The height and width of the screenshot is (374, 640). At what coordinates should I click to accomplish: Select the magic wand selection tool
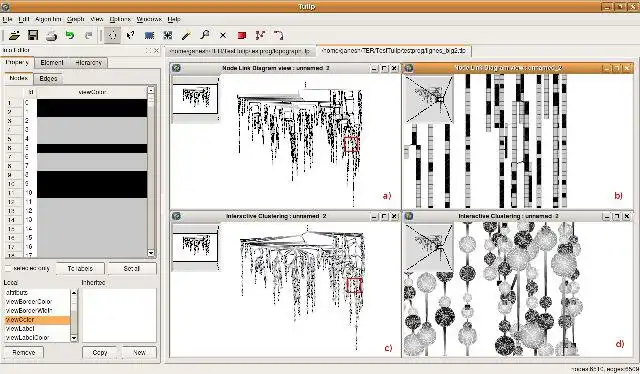186,36
